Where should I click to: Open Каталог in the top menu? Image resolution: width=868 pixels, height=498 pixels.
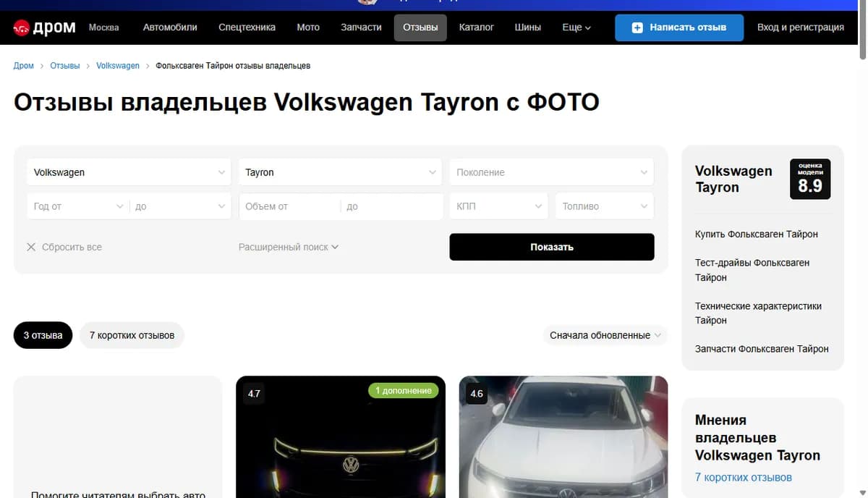click(476, 28)
